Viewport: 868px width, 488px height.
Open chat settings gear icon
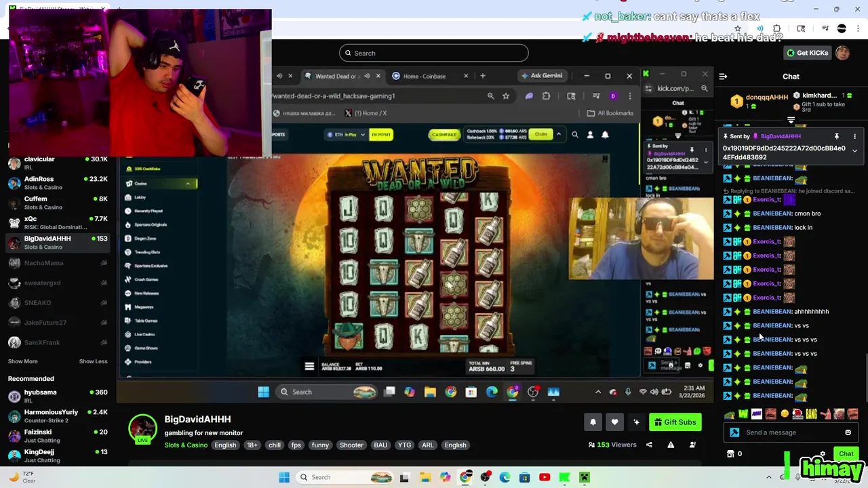pos(823,454)
